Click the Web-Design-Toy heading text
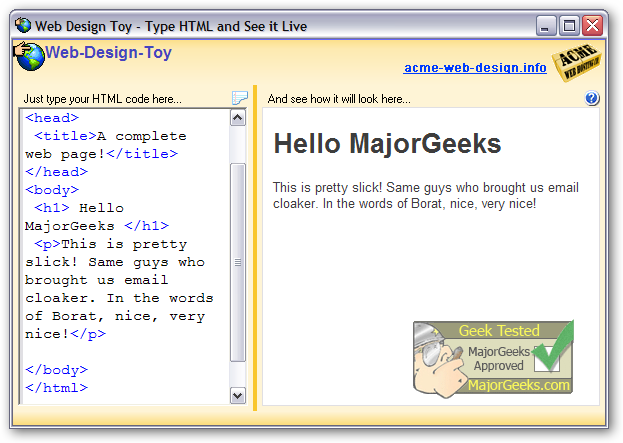 (x=108, y=52)
